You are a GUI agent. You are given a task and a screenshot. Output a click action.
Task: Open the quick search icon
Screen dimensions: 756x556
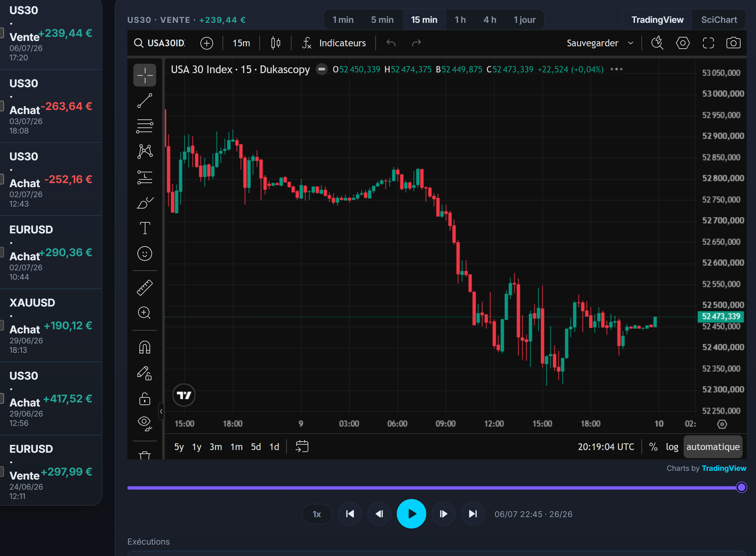[657, 43]
